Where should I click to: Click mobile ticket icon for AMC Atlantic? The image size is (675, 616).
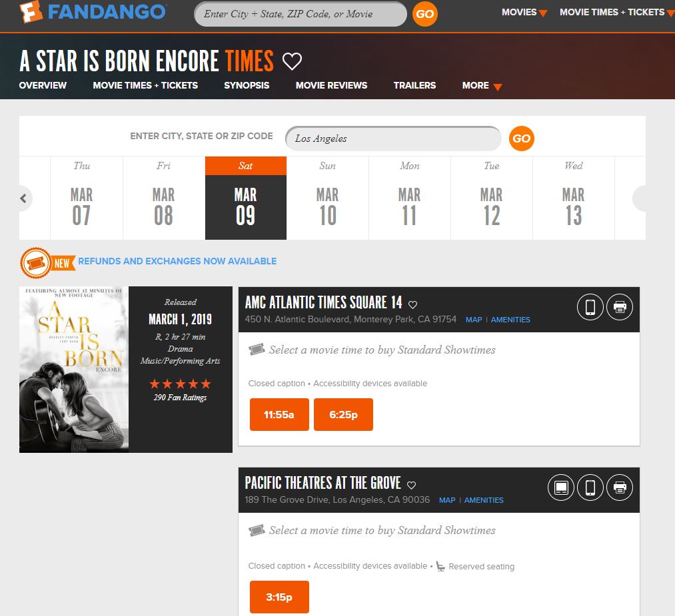[x=590, y=307]
